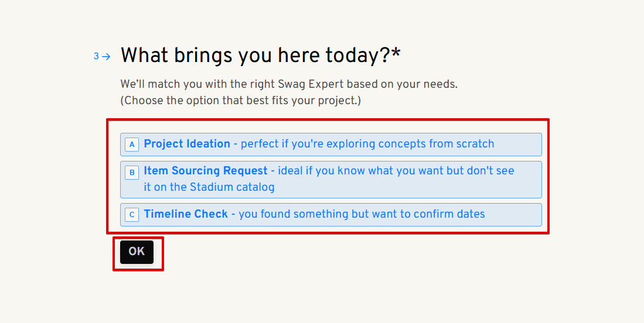Click the required asterisk in the heading
The height and width of the screenshot is (323, 644).
(x=396, y=54)
